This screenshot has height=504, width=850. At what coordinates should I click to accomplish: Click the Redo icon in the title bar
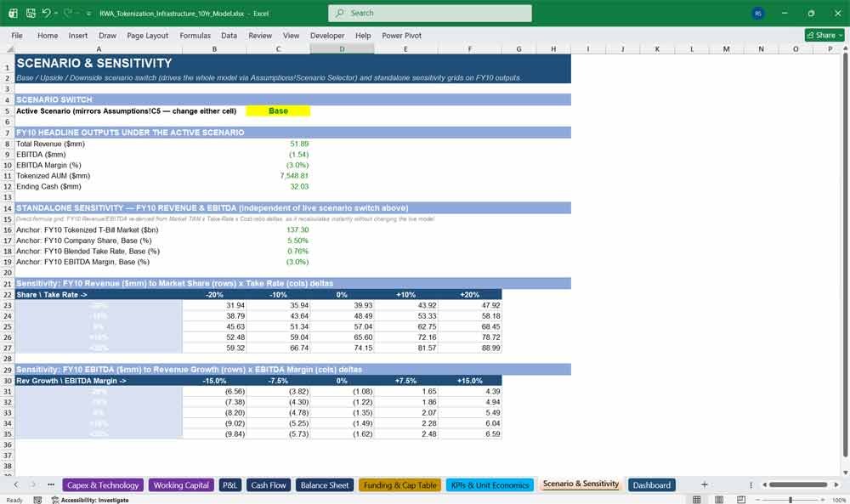pyautogui.click(x=68, y=13)
